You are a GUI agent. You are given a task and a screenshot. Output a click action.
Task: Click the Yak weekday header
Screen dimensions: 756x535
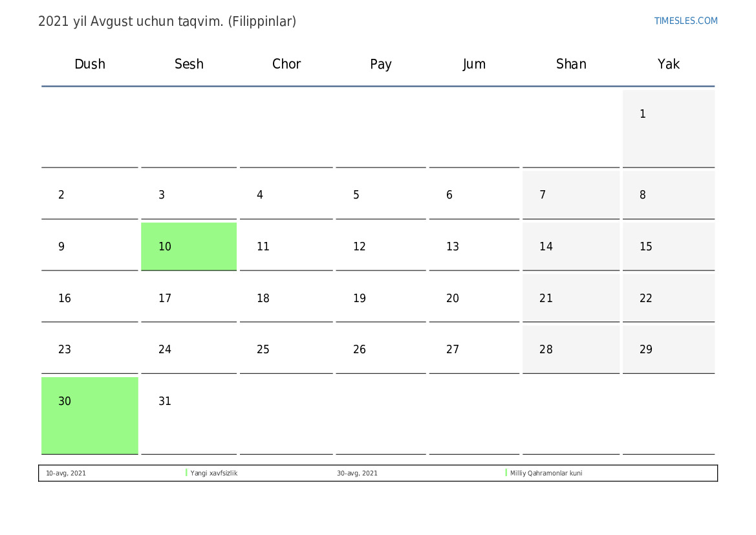(x=669, y=64)
